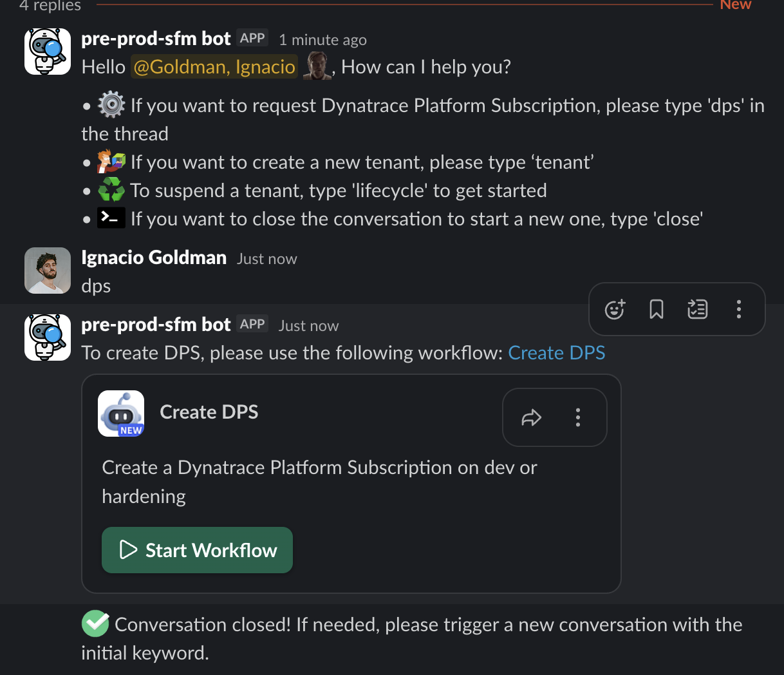The image size is (784, 675).
Task: Click the Create DPS card title
Action: coord(209,412)
